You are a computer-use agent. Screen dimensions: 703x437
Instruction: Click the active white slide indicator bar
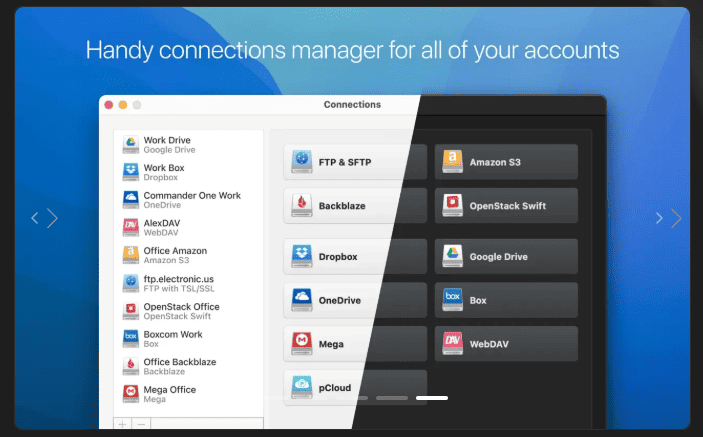432,398
